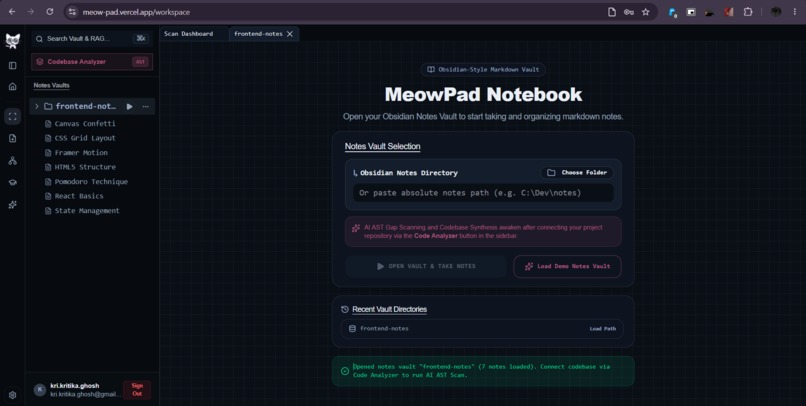
Task: Click the AST badge
Action: [x=140, y=62]
